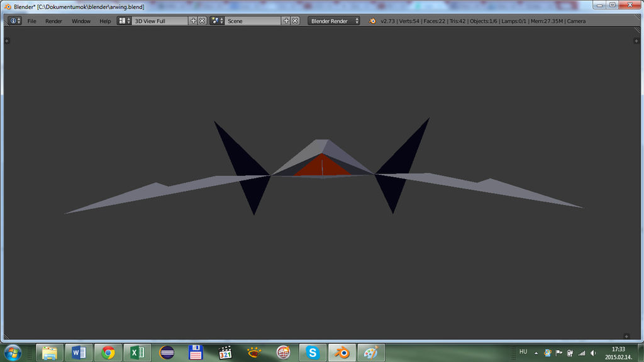This screenshot has width=644, height=362.
Task: Click the red cockpit face of the model
Action: [323, 167]
